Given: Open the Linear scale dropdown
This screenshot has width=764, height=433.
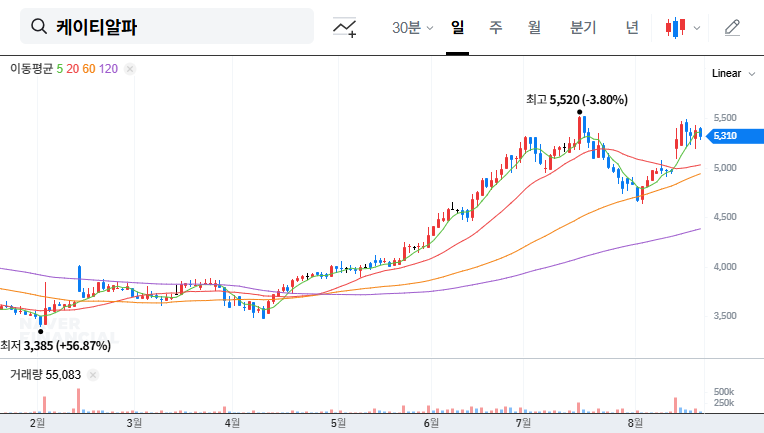Looking at the screenshot, I should (726, 73).
